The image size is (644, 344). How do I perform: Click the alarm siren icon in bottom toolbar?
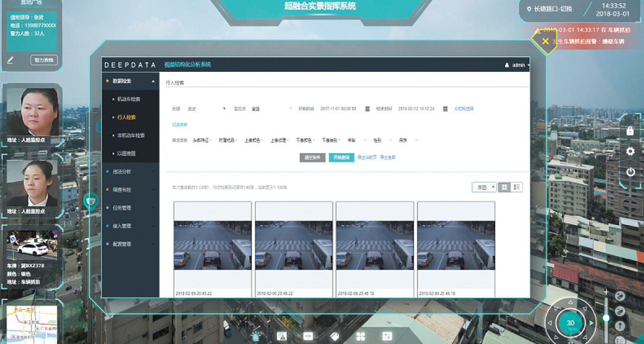click(257, 336)
